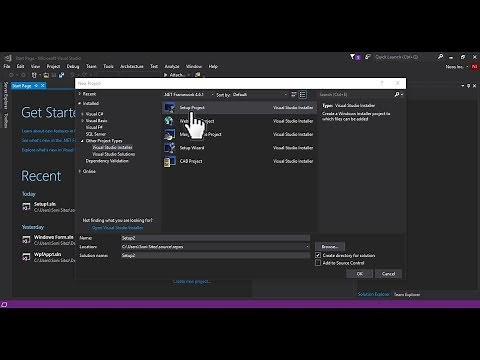
Task: Click the Attach play icon in toolbar
Action: click(166, 75)
